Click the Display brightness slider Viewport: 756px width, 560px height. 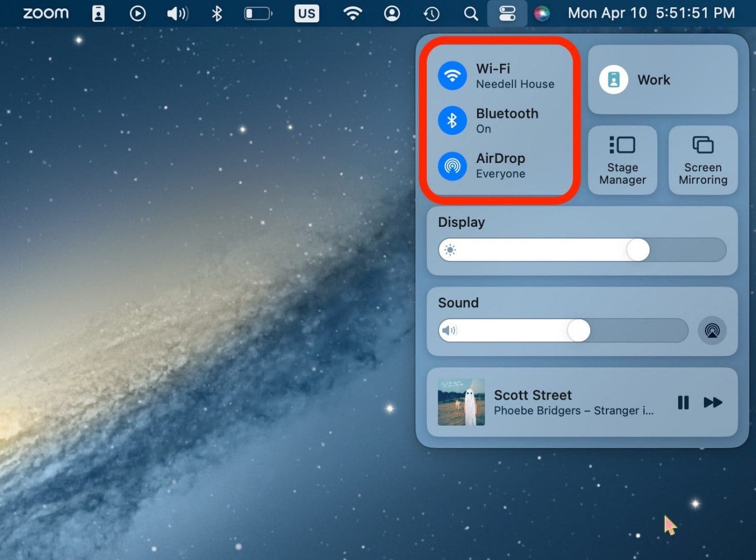pos(582,250)
